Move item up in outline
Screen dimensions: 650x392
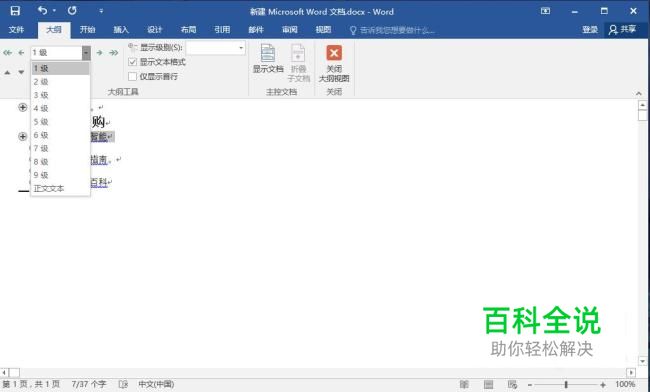pos(7,72)
